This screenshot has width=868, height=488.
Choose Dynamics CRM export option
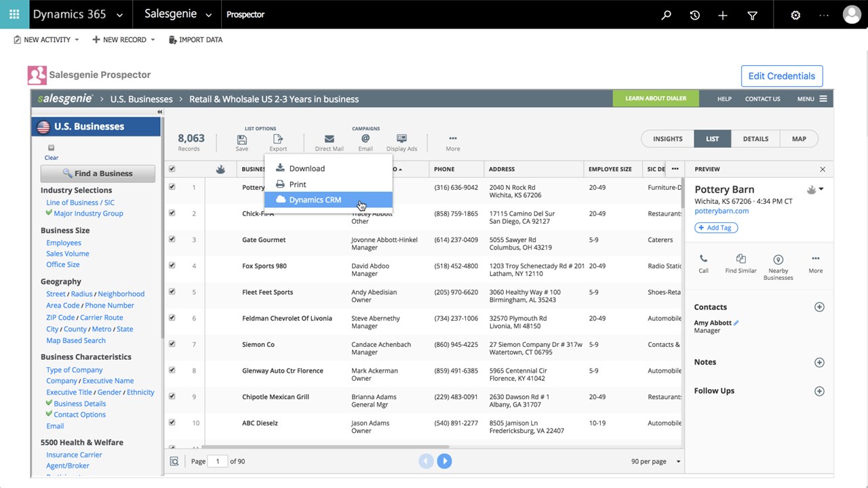[328, 200]
